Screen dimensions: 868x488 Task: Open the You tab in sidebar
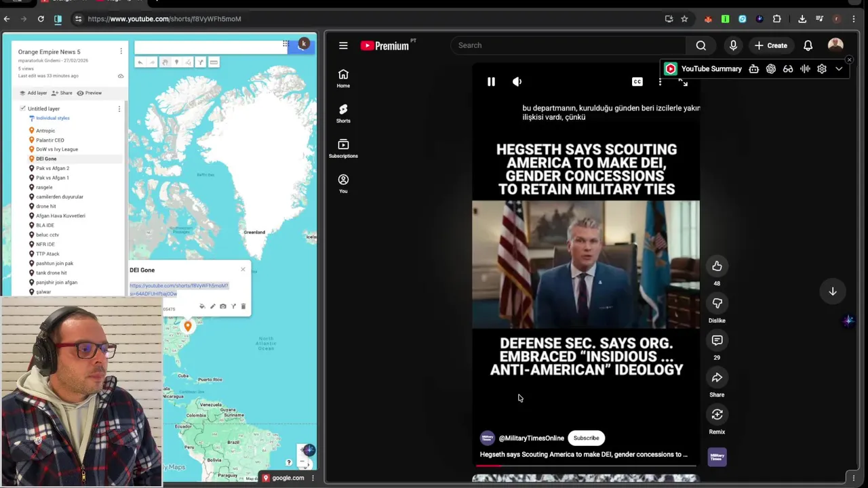(x=343, y=184)
